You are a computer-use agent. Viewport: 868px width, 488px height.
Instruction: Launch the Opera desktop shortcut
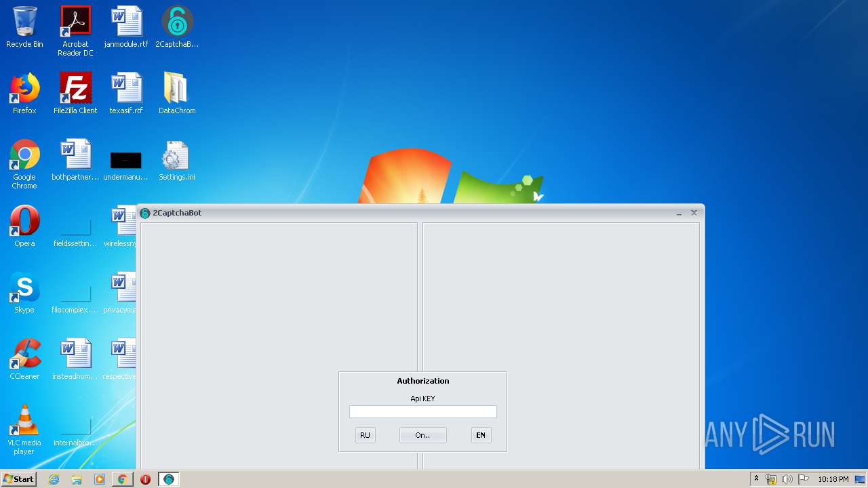(24, 226)
